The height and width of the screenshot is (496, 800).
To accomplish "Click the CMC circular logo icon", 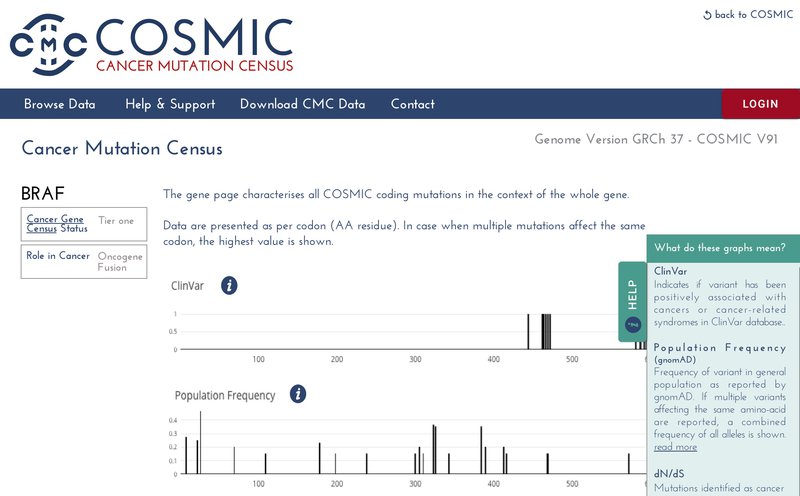I will coord(48,46).
